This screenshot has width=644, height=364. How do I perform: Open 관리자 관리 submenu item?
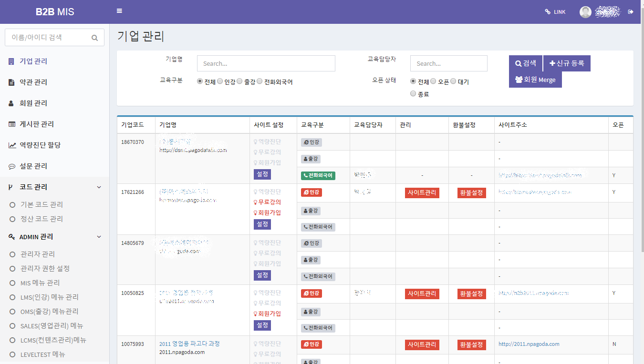[38, 254]
